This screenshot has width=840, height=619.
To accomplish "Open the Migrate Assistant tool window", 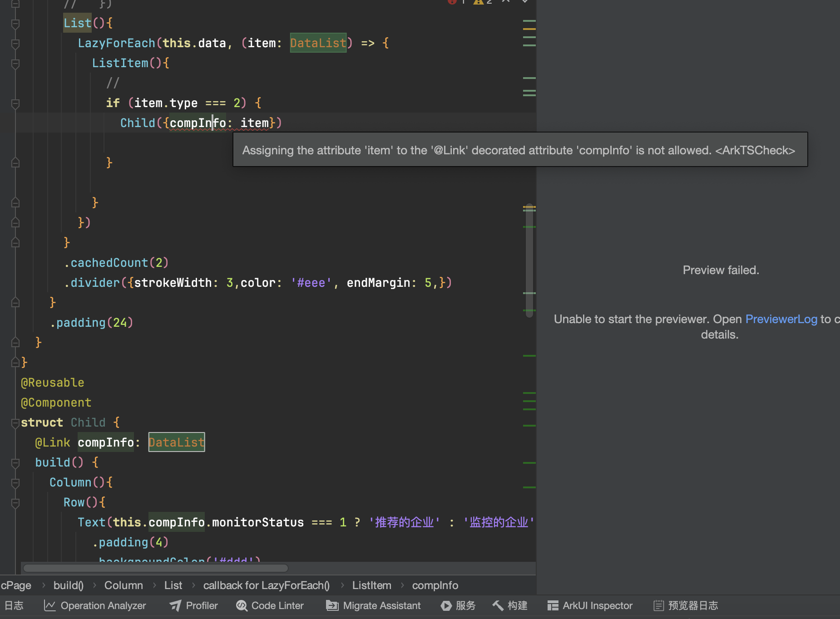I will pos(374,605).
